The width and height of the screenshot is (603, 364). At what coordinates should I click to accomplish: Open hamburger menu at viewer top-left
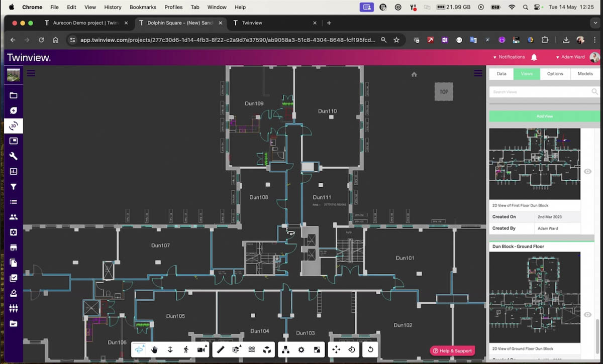31,73
